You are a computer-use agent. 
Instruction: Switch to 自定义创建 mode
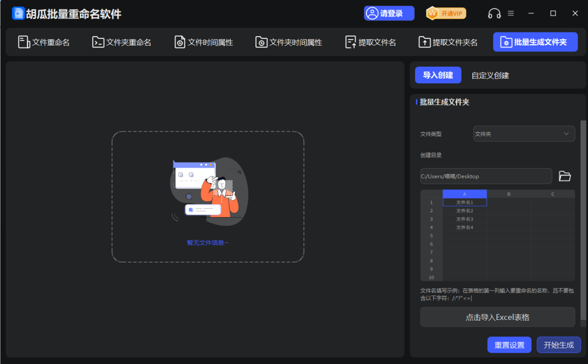tap(490, 75)
